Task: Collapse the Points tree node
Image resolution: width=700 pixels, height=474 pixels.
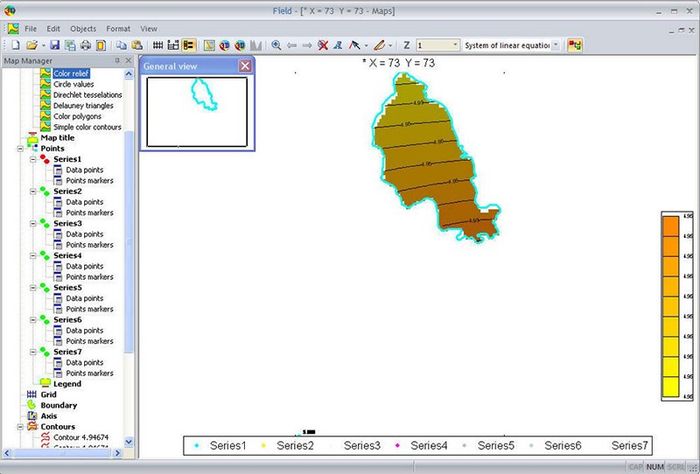Action: pos(21,148)
